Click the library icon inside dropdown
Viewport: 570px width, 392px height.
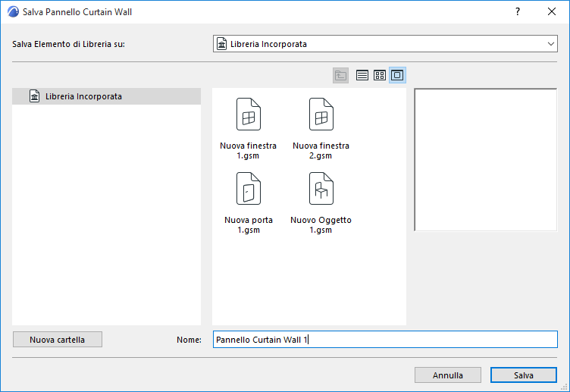pyautogui.click(x=222, y=44)
